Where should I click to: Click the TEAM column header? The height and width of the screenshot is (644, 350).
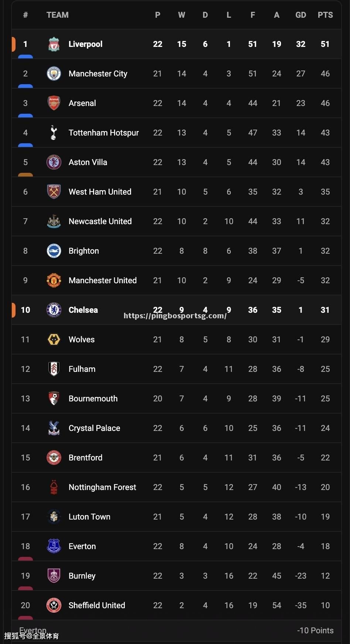[x=58, y=15]
